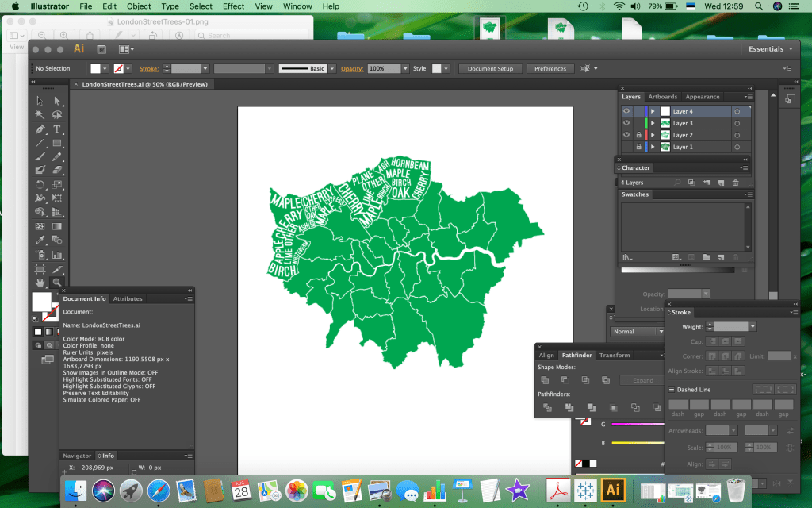Select the Pen tool

40,129
